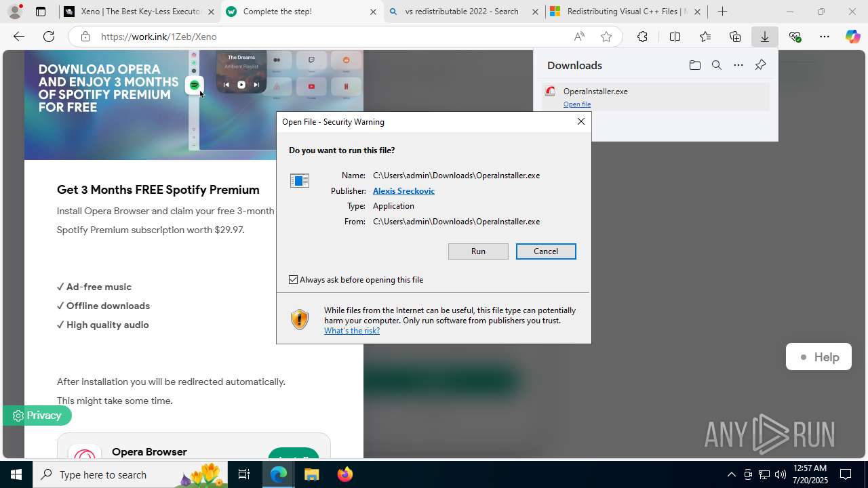
Task: Open the Copilot icon
Action: [853, 37]
